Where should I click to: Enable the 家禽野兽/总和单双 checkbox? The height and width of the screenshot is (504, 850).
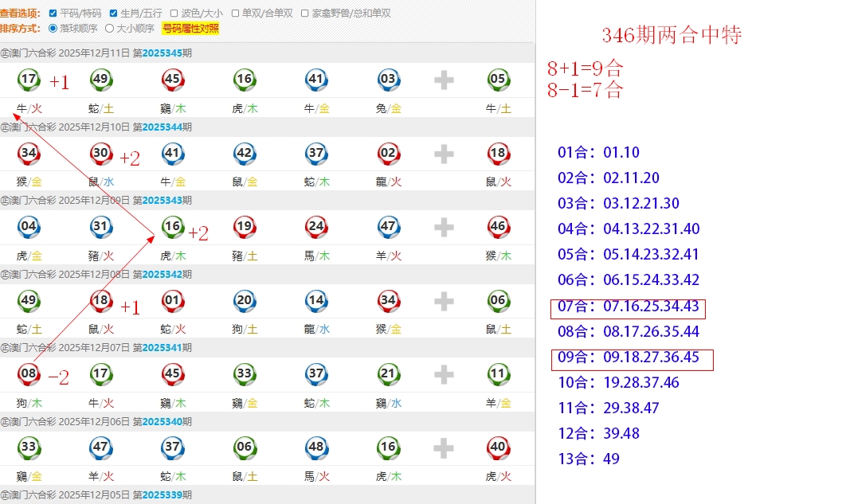click(305, 14)
